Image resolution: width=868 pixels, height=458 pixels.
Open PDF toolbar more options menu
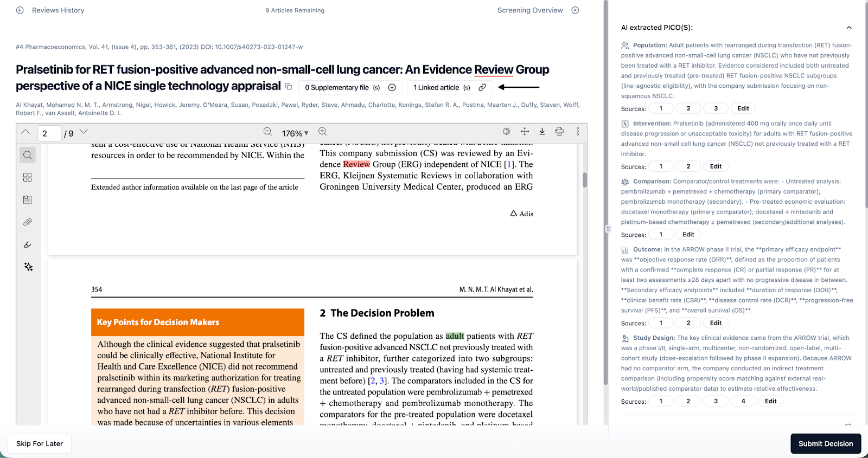point(578,132)
